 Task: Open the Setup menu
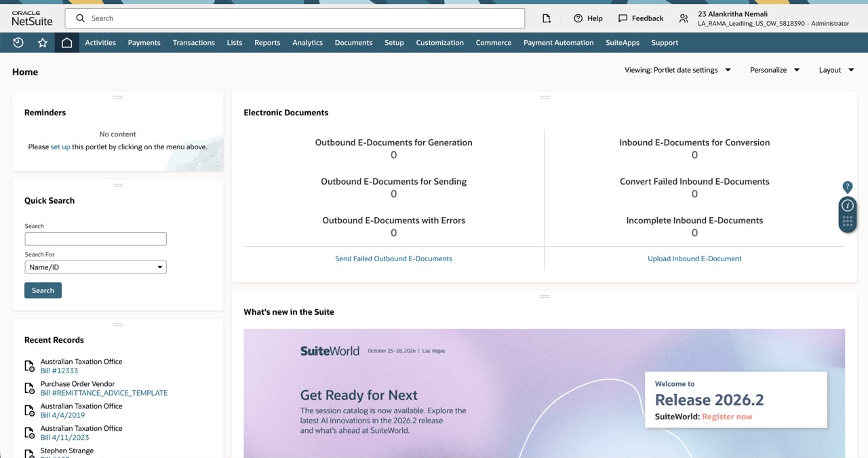point(394,42)
